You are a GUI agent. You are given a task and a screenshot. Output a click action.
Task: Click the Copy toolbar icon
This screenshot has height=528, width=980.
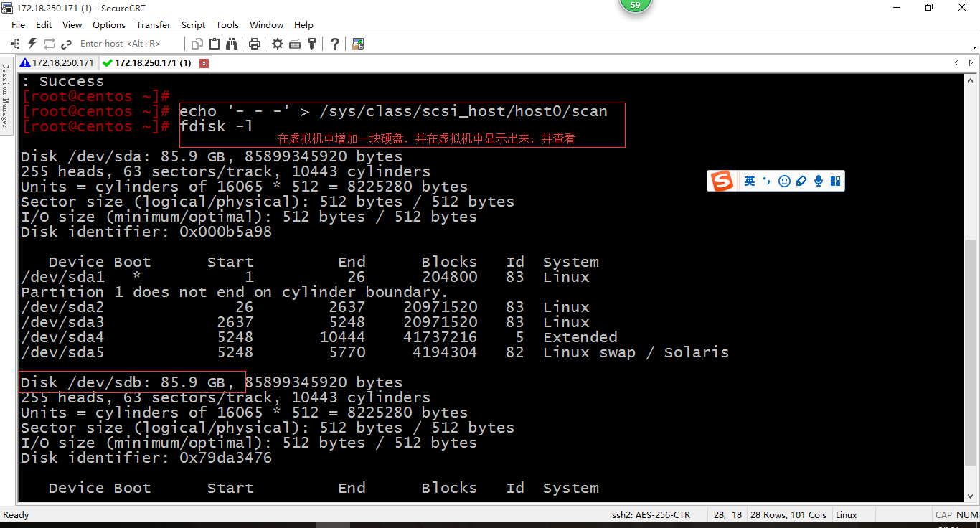click(x=197, y=44)
